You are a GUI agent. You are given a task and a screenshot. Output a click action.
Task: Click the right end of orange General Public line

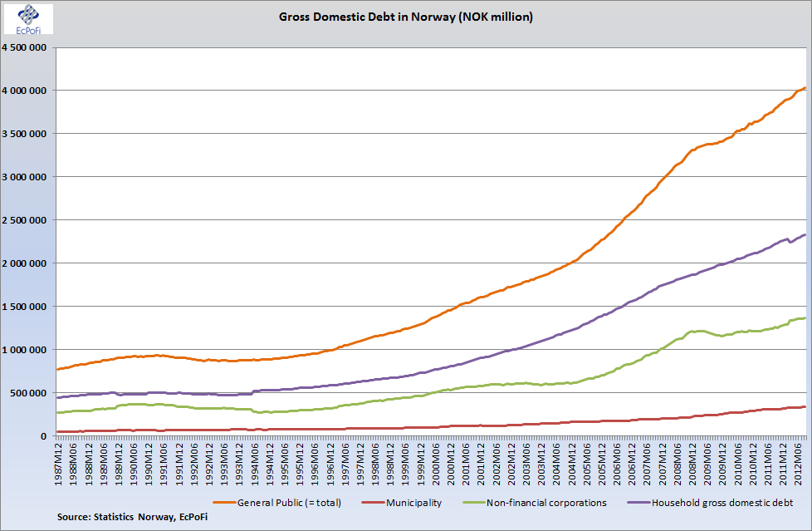pos(805,88)
